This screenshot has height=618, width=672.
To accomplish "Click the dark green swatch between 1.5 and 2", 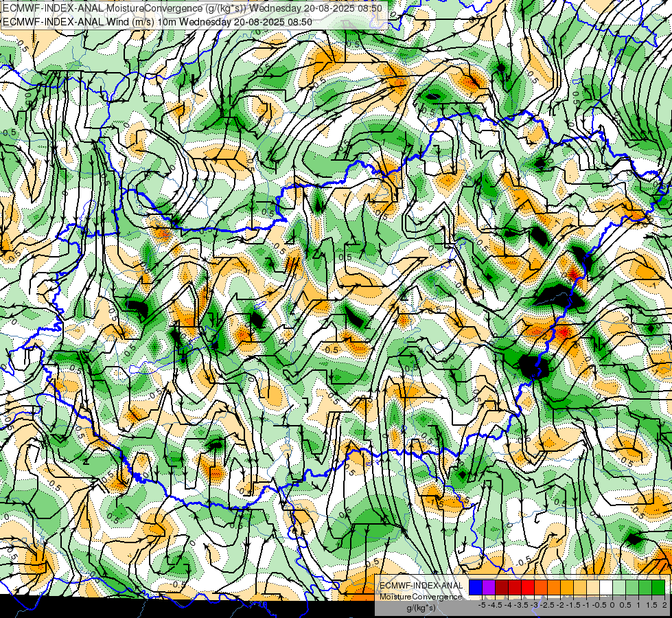I will (658, 588).
